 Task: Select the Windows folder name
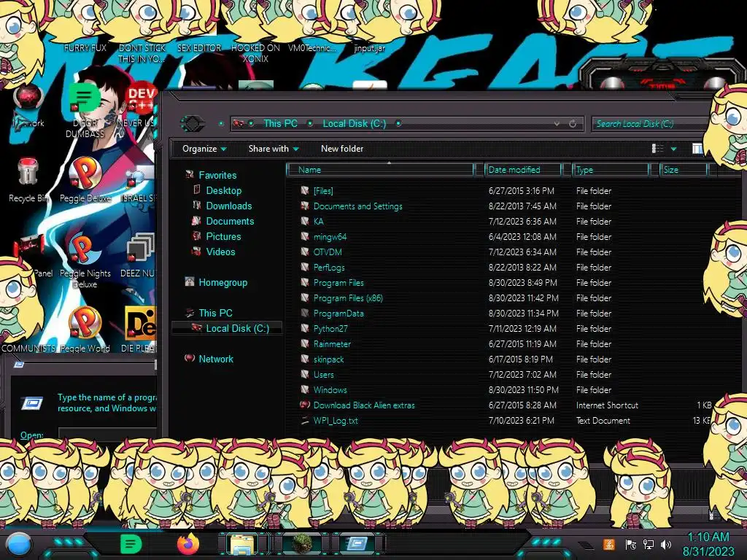click(x=330, y=390)
